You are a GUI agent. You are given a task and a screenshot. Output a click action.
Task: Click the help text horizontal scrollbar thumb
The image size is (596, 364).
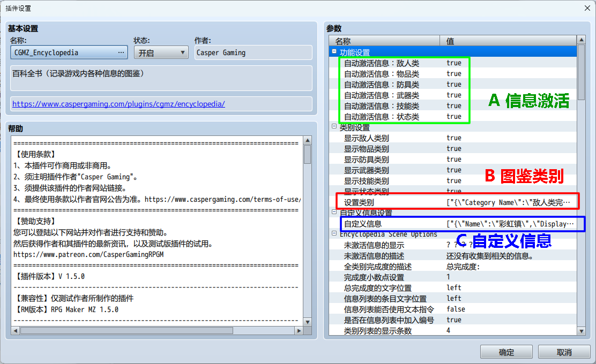126,331
